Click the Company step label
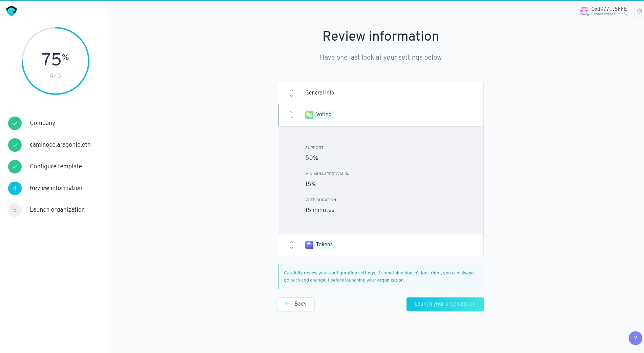This screenshot has width=644, height=353. click(x=42, y=123)
